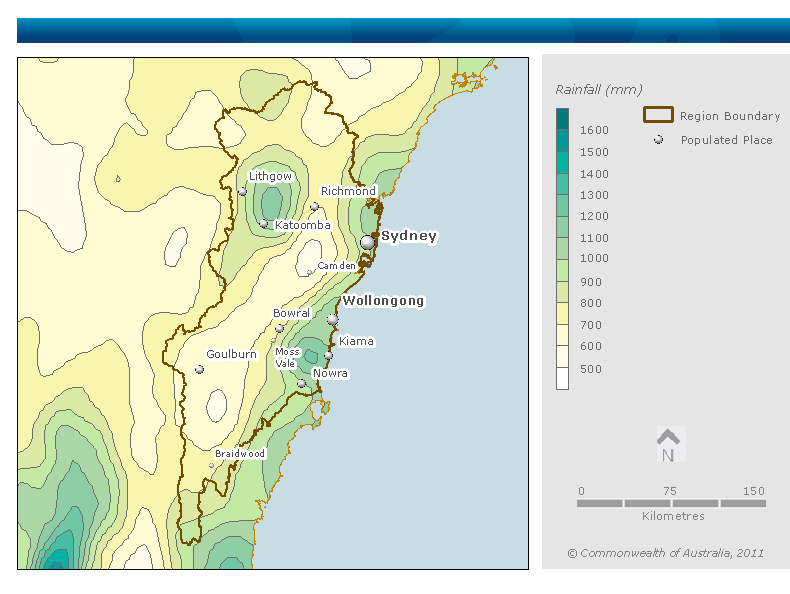Click the Nowra marker dot
The width and height of the screenshot is (790, 594).
(301, 383)
